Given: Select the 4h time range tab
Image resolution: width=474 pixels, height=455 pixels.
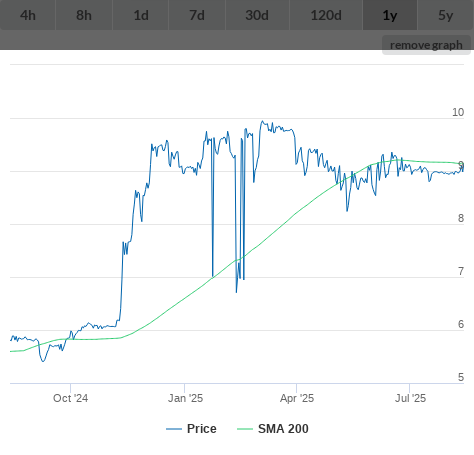Looking at the screenshot, I should tap(28, 15).
